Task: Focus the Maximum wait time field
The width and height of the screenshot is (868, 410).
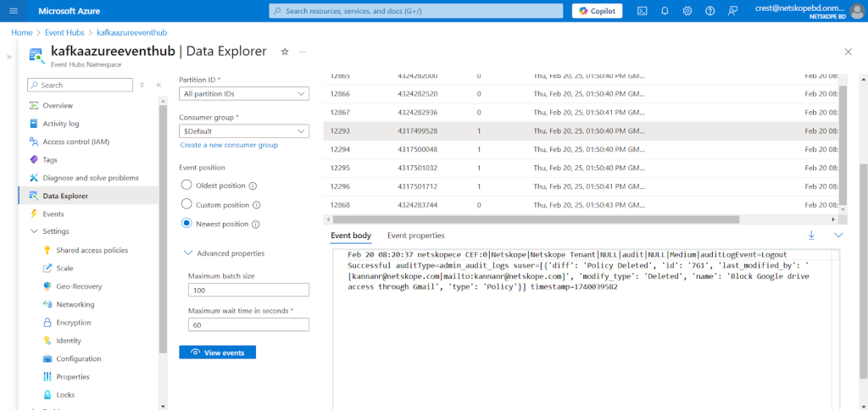Action: [248, 324]
